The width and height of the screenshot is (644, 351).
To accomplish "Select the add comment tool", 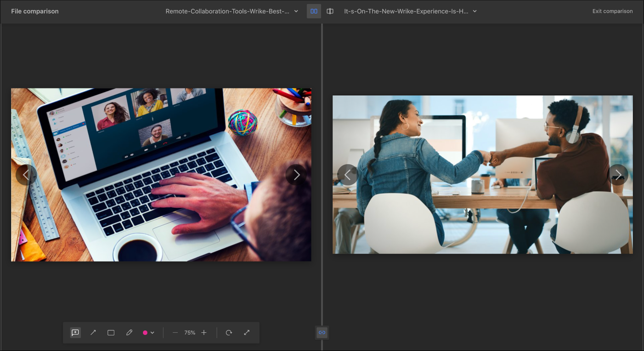I will [75, 333].
